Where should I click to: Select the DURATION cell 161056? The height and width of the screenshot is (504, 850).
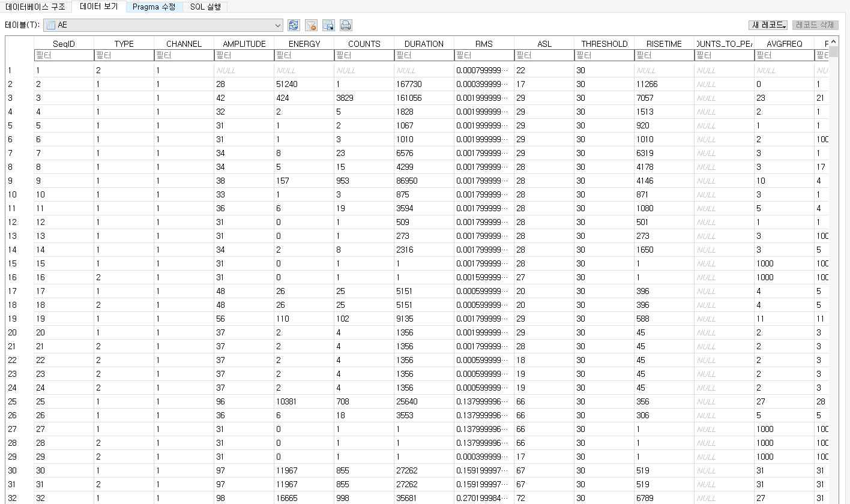tap(424, 98)
